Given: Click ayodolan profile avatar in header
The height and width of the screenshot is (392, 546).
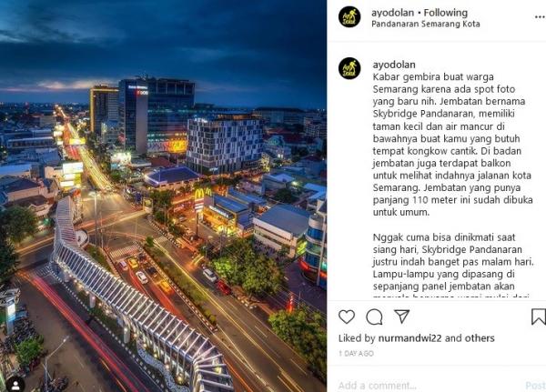Looking at the screenshot, I should (x=349, y=16).
